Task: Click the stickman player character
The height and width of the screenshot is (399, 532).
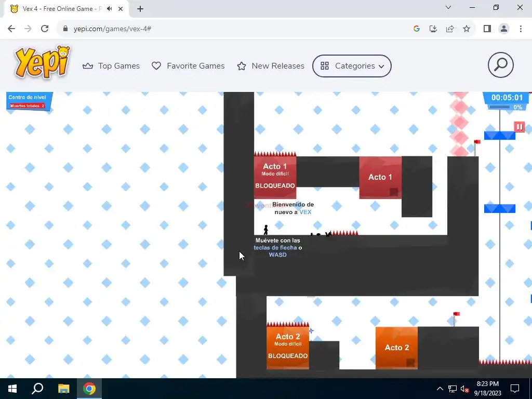Action: pyautogui.click(x=265, y=230)
